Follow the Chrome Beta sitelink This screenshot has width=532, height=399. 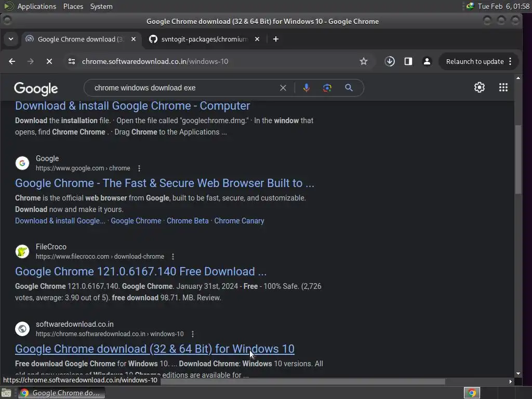point(188,221)
